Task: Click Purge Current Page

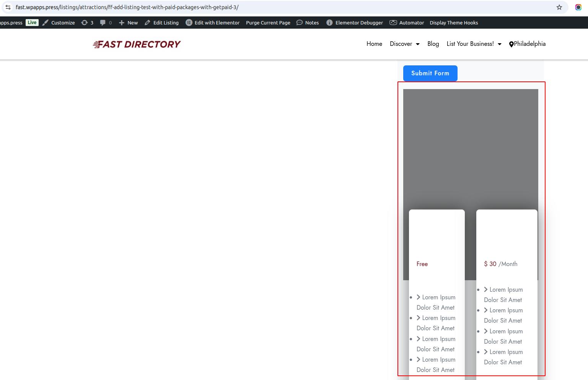Action: click(268, 23)
